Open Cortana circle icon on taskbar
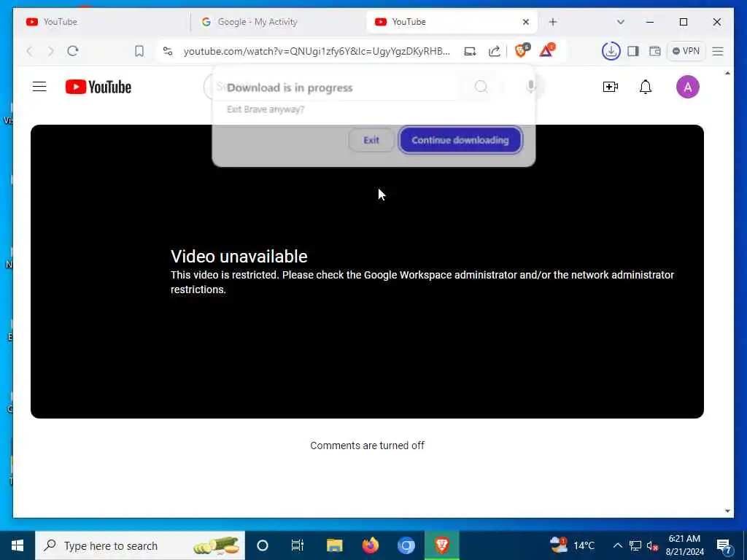 pyautogui.click(x=263, y=545)
